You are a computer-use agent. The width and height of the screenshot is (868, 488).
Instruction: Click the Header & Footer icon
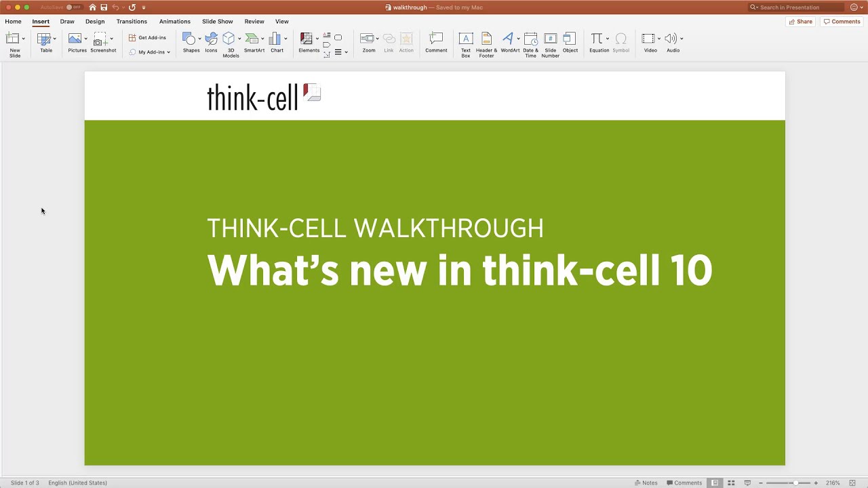486,43
